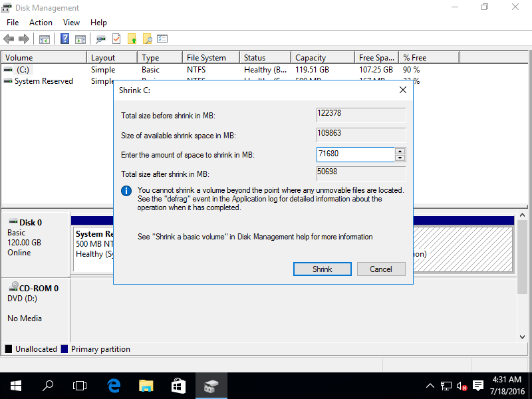This screenshot has width=532, height=399.
Task: Click disk pane scrollbar down arrow
Action: (522, 337)
